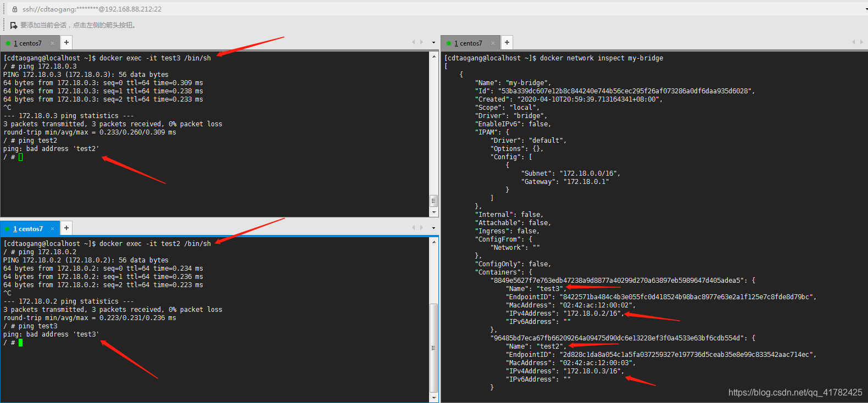868x403 pixels.
Task: Click the line '"Name": "test3"'
Action: click(x=536, y=289)
